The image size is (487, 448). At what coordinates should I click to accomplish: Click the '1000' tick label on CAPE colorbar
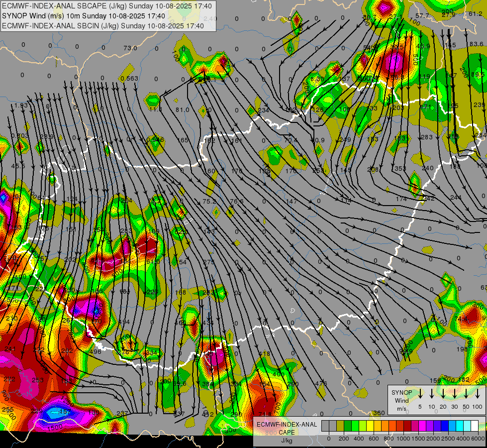click(x=403, y=439)
